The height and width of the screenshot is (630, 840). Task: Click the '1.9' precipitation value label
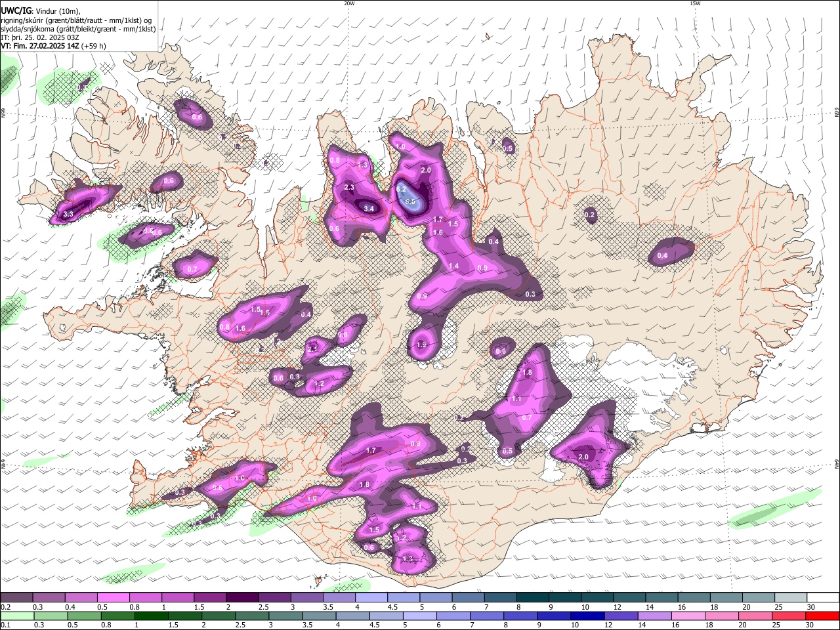(422, 345)
